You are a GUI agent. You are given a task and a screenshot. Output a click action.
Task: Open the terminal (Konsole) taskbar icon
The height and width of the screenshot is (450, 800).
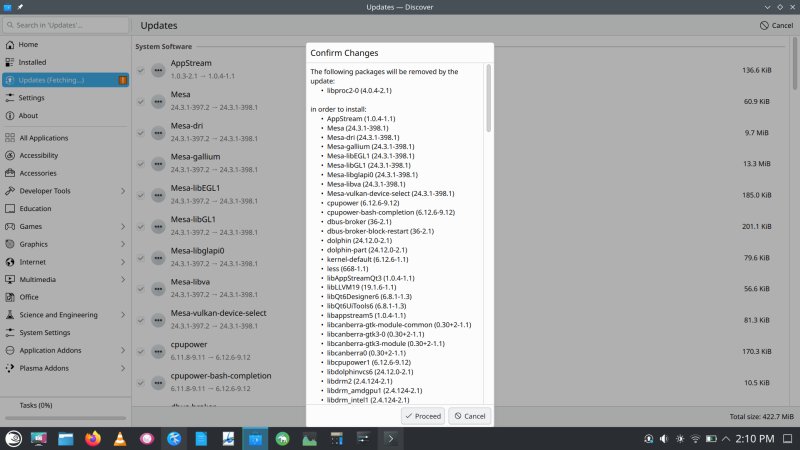tap(390, 439)
